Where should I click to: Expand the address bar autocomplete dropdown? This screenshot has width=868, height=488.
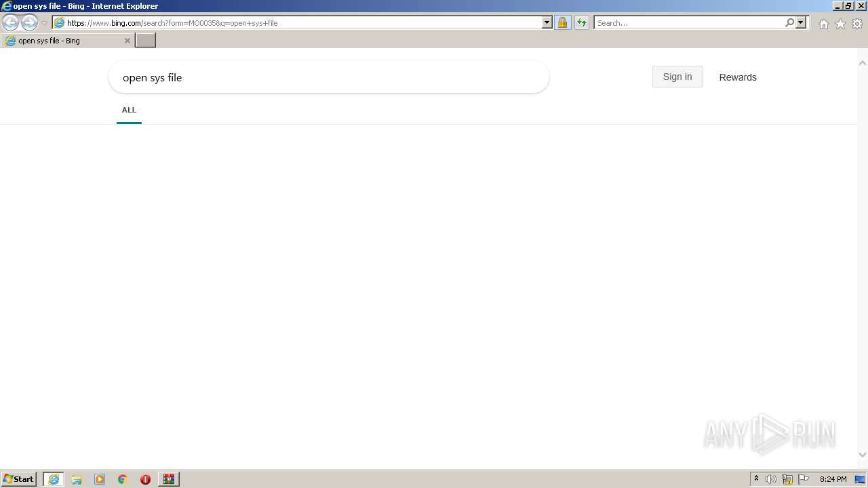click(x=547, y=22)
